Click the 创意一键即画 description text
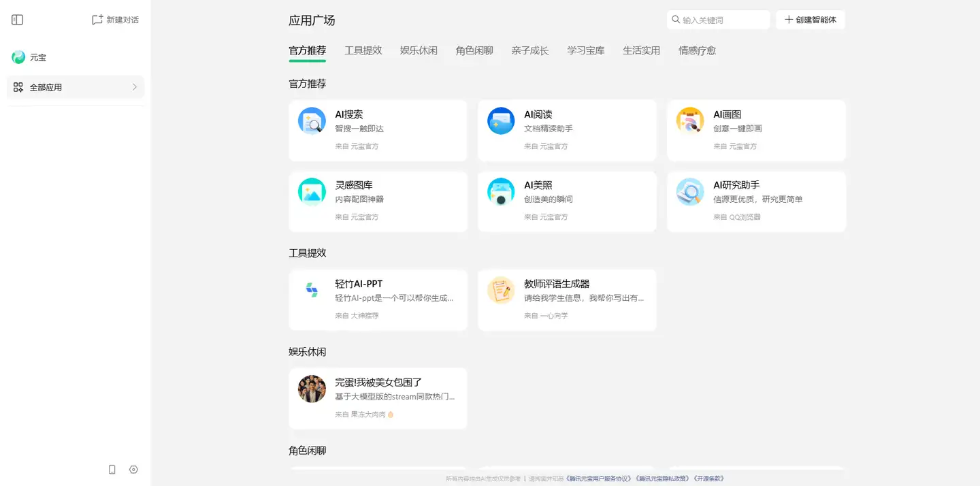This screenshot has height=486, width=980. click(738, 129)
